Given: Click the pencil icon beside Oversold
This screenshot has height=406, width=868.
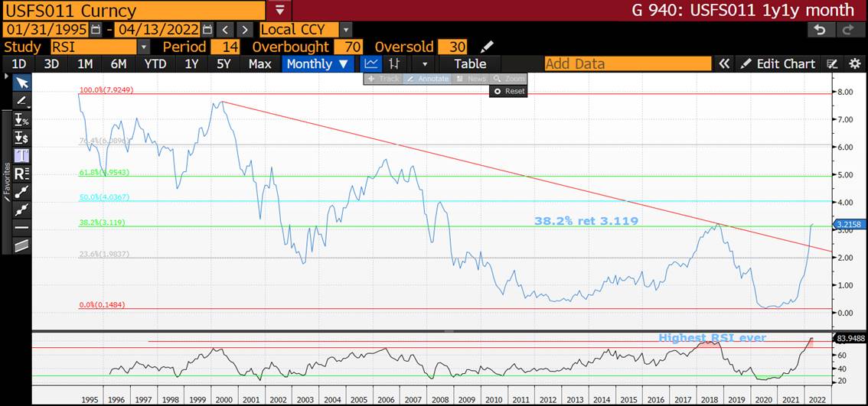Looking at the screenshot, I should click(x=487, y=47).
